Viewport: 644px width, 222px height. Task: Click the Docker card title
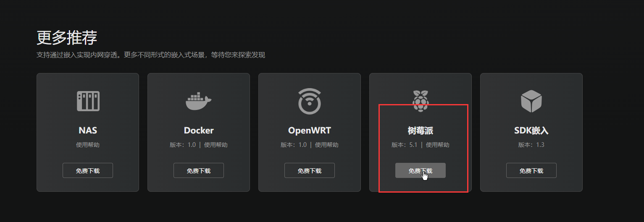[x=199, y=131]
